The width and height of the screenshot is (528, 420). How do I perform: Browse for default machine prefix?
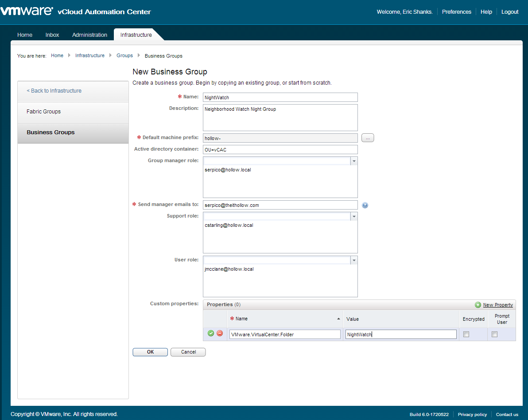point(368,138)
